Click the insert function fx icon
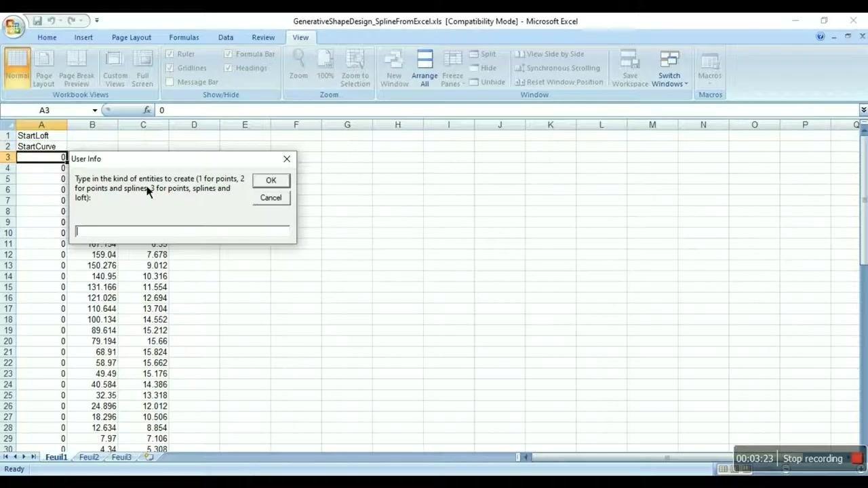The height and width of the screenshot is (488, 868). click(147, 110)
